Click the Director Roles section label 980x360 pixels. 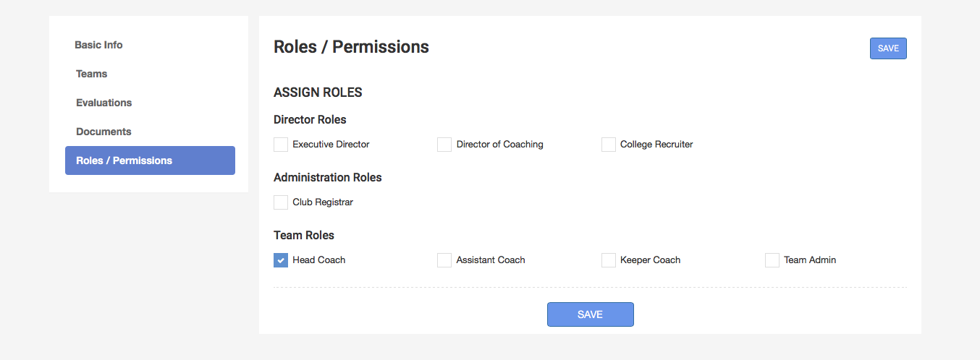(x=310, y=119)
